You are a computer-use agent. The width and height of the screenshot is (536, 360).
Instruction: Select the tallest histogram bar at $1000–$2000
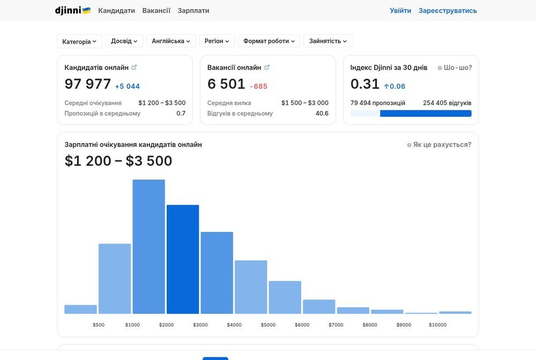[x=149, y=246]
